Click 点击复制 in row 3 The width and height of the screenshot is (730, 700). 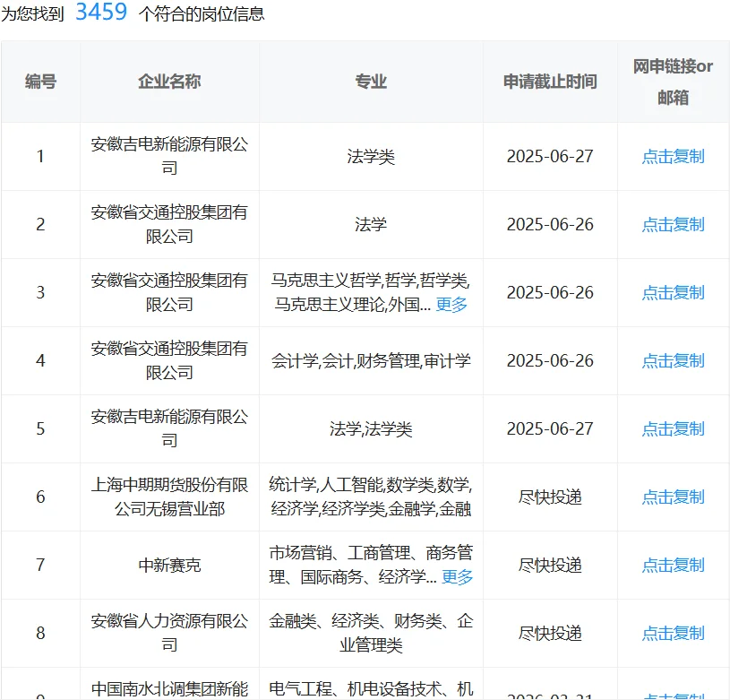673,292
